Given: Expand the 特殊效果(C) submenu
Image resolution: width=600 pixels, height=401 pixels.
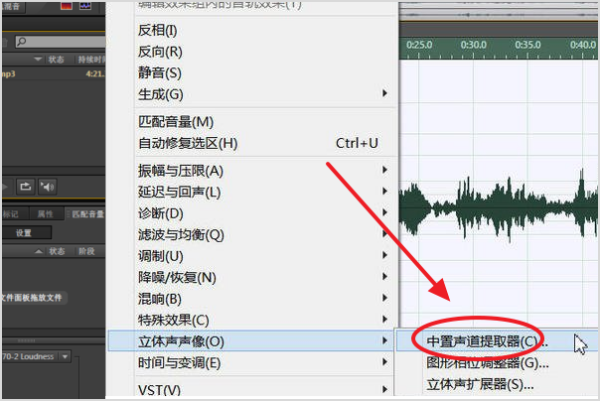Looking at the screenshot, I should pyautogui.click(x=264, y=320).
